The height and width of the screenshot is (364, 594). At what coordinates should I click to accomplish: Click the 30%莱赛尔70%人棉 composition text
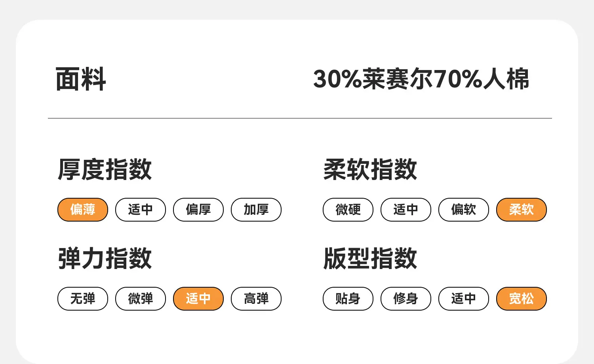(x=421, y=79)
